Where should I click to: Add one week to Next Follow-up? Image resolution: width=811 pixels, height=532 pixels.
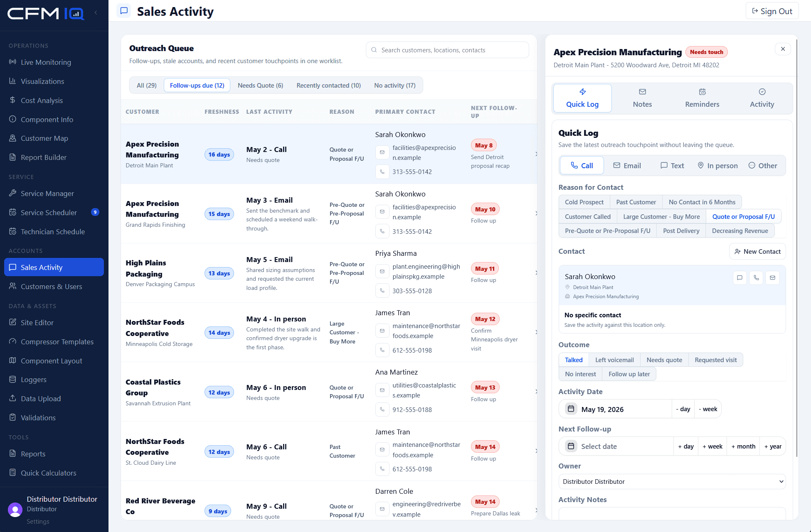click(x=712, y=446)
